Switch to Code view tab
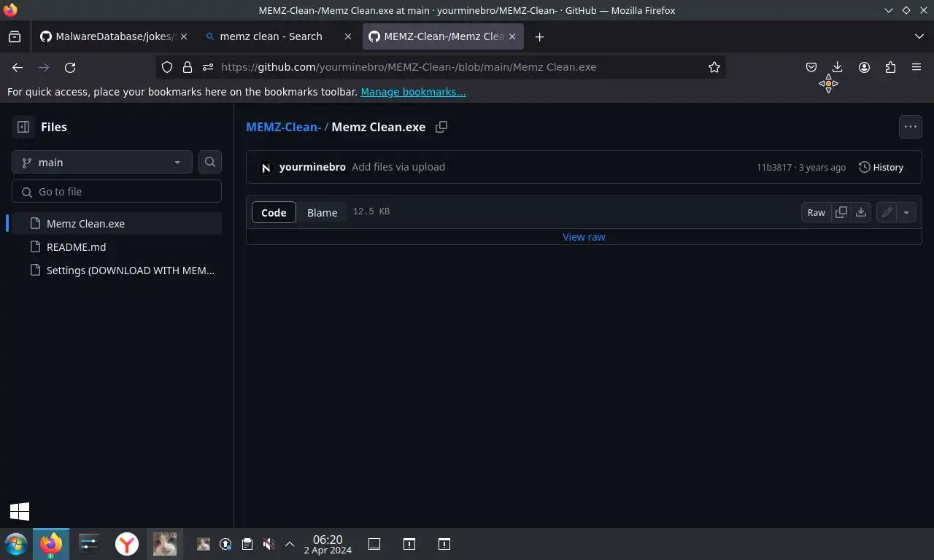The height and width of the screenshot is (560, 934). [274, 212]
